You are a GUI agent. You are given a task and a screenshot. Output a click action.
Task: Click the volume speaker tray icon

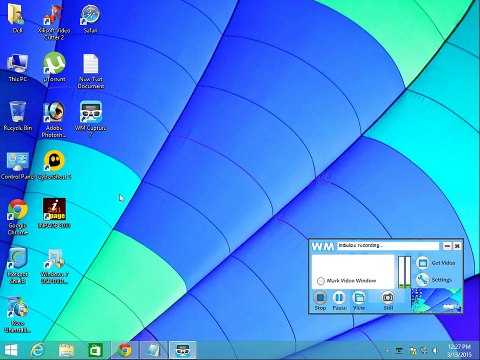coord(435,351)
